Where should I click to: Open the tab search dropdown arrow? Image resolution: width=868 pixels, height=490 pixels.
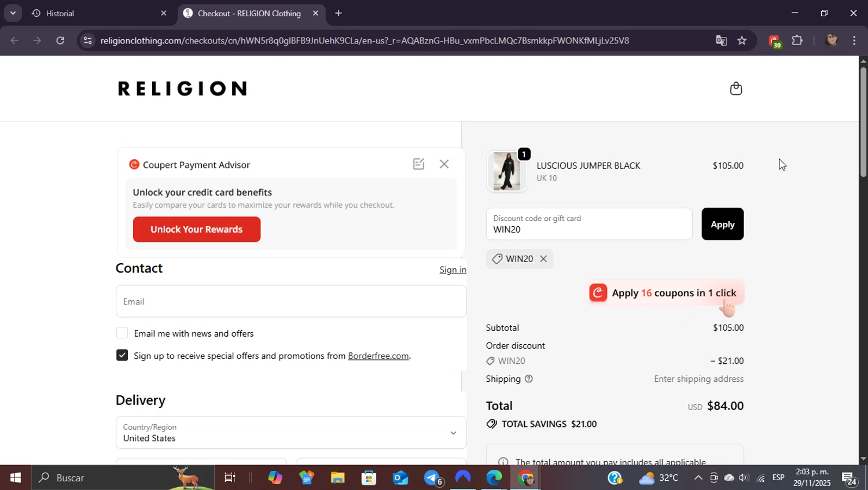[13, 13]
